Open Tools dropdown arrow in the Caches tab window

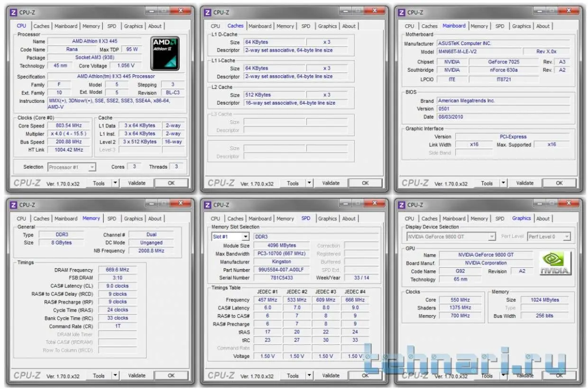click(309, 183)
